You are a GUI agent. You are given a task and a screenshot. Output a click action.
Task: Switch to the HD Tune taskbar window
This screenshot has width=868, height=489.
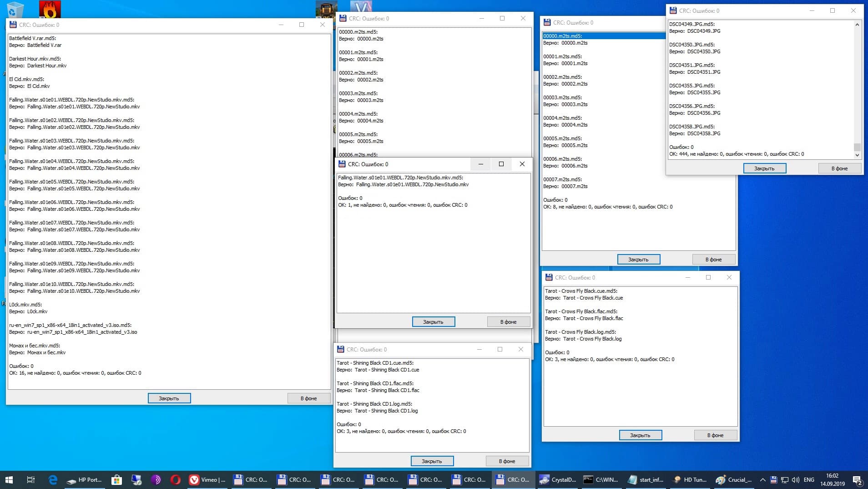(x=690, y=479)
